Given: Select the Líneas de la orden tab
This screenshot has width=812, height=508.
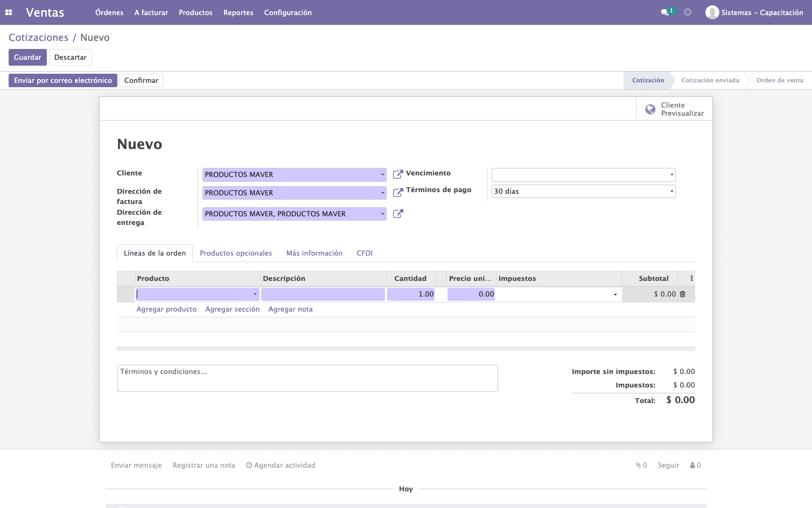Looking at the screenshot, I should coord(155,253).
